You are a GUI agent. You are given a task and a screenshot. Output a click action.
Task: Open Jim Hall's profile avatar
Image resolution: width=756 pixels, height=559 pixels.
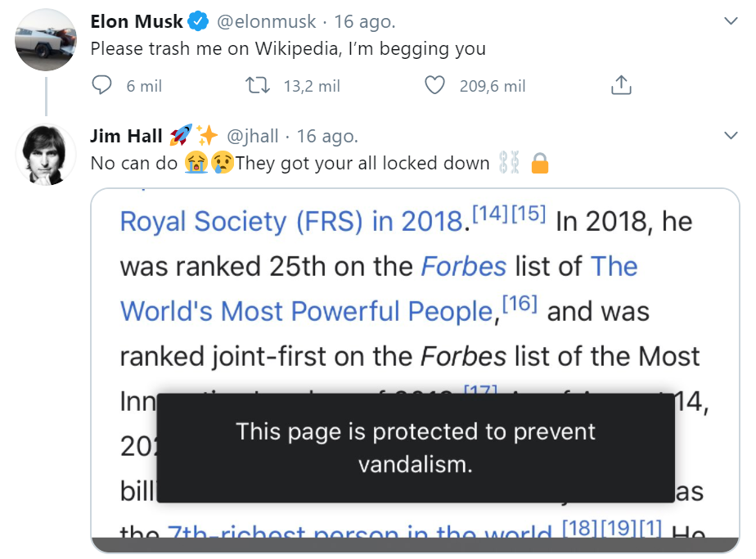point(46,154)
